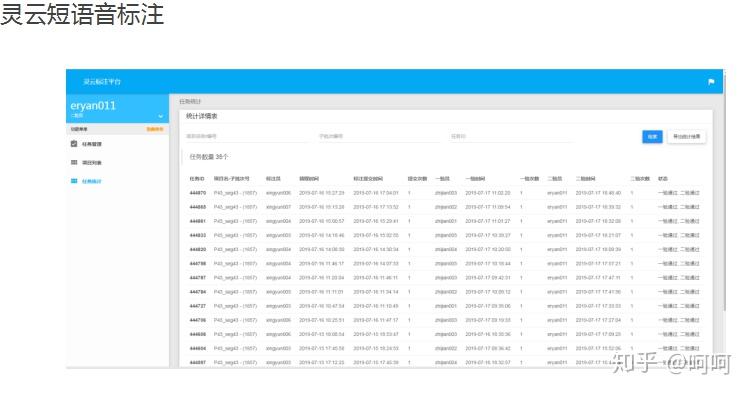Focus the middle filter input field
The height and width of the screenshot is (395, 750).
point(379,136)
